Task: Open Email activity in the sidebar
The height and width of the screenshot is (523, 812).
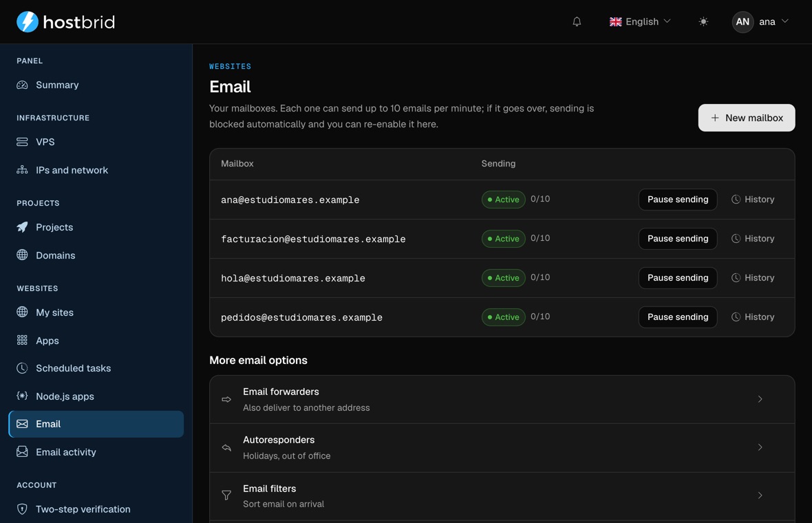Action: pyautogui.click(x=96, y=452)
